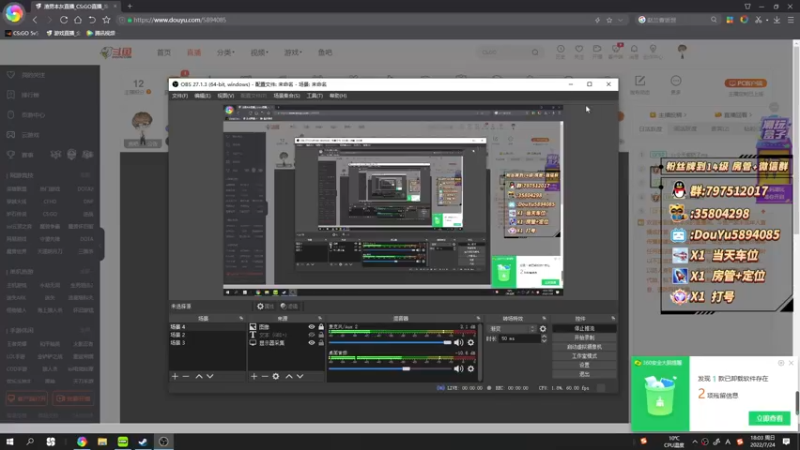
Task: Open the 帮助(H) menu in OBS
Action: click(x=338, y=95)
